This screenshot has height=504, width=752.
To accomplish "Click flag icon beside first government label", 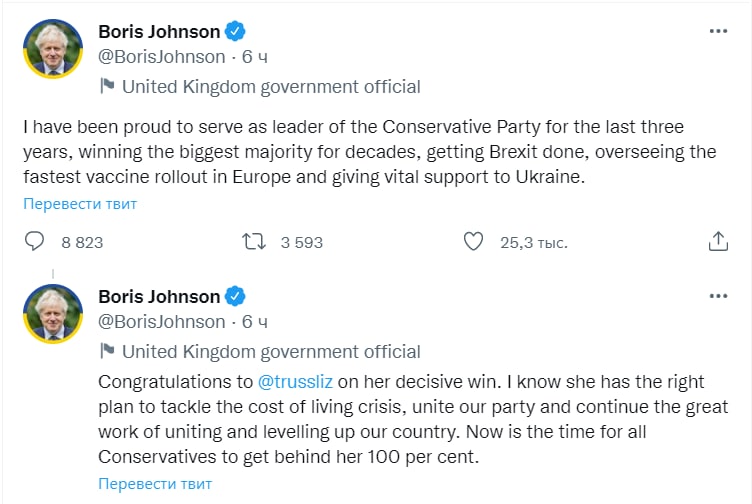I will coord(108,87).
